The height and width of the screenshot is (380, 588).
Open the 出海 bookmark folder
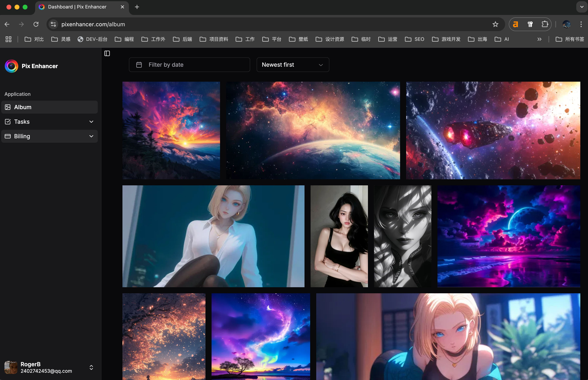click(477, 39)
